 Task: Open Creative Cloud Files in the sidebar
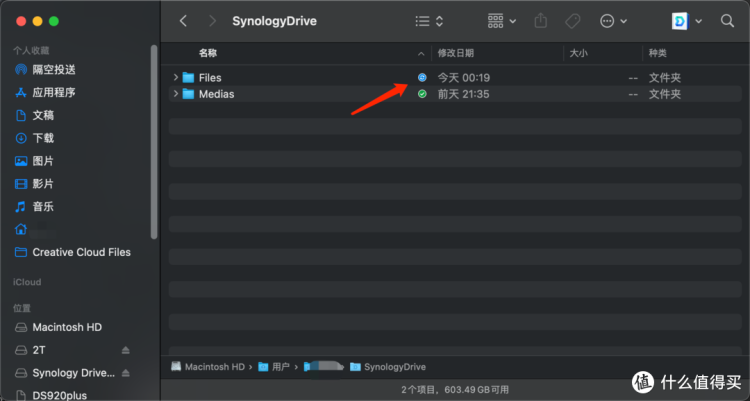coord(81,252)
